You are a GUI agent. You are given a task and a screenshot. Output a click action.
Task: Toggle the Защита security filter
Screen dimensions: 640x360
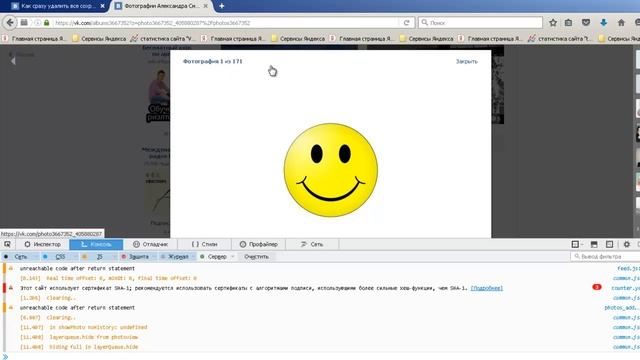tap(138, 256)
